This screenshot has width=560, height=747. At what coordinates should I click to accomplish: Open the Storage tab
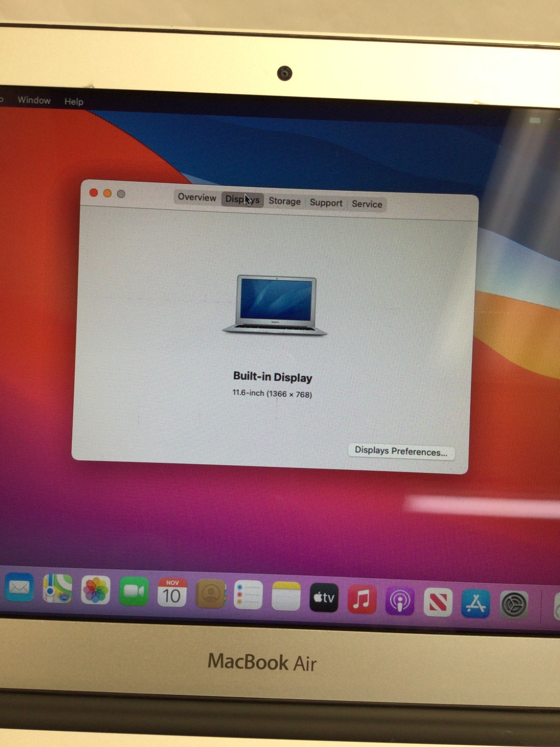tap(284, 201)
